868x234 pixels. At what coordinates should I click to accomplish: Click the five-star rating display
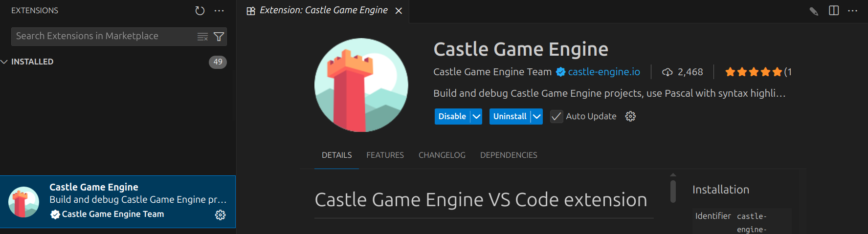(x=753, y=72)
